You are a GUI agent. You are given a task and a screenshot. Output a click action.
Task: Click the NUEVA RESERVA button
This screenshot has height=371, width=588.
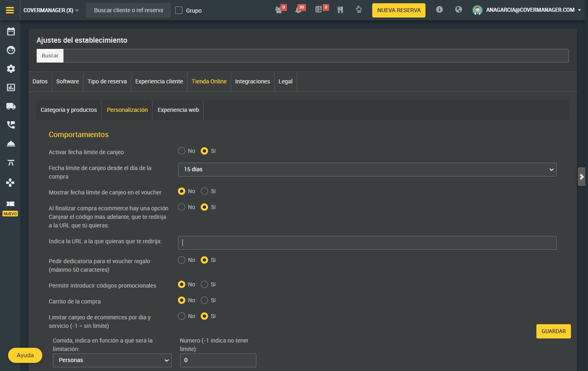(x=399, y=10)
